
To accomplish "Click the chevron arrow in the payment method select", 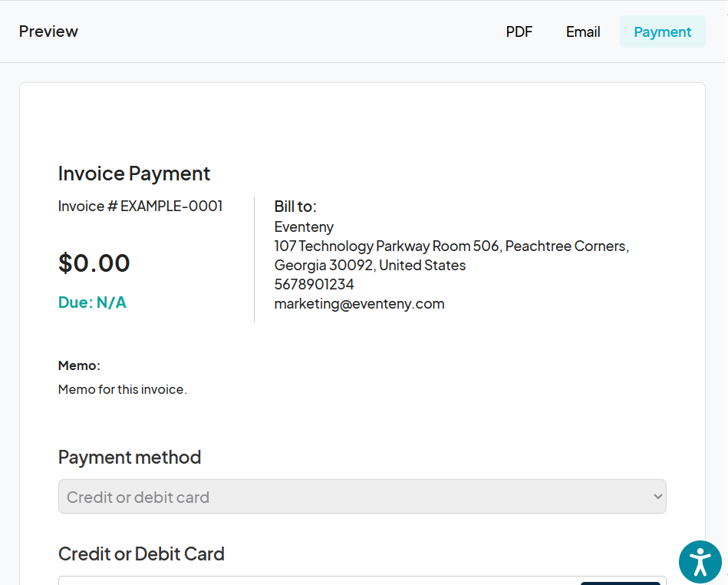I will tap(657, 497).
